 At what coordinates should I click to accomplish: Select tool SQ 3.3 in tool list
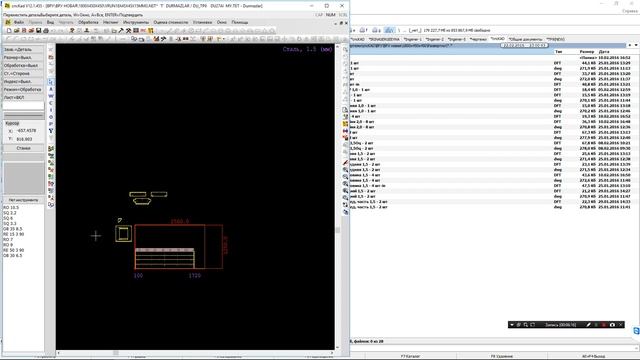pyautogui.click(x=10, y=224)
